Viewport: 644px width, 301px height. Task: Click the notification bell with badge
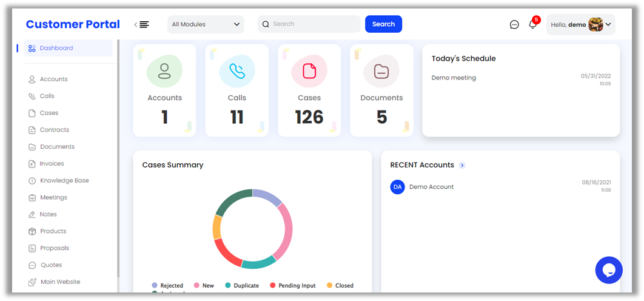pos(532,25)
